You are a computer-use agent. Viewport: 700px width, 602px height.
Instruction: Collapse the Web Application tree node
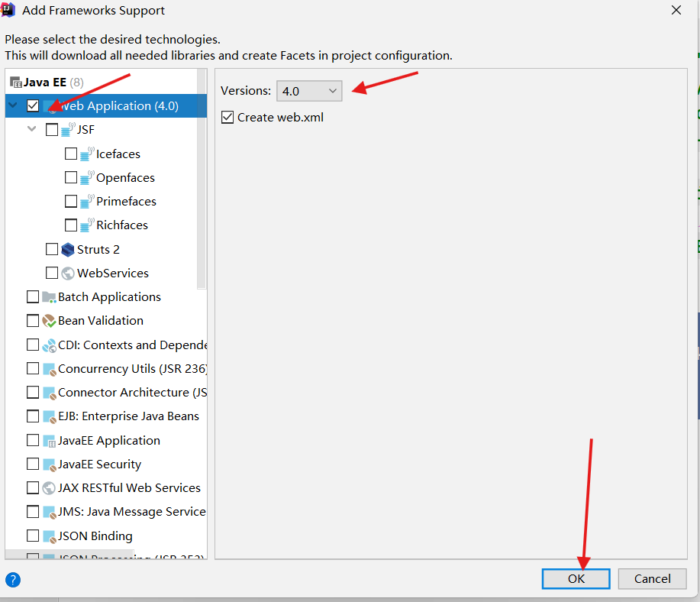pyautogui.click(x=13, y=105)
